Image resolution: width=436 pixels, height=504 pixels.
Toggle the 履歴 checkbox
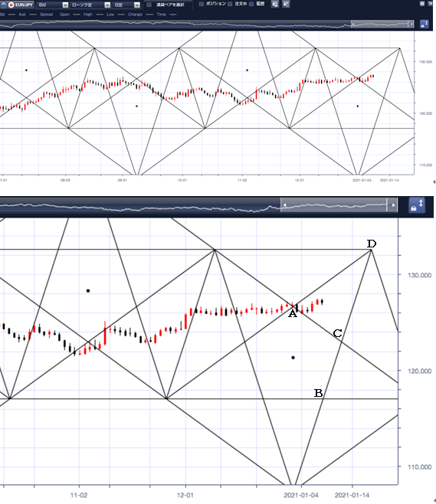pos(251,4)
